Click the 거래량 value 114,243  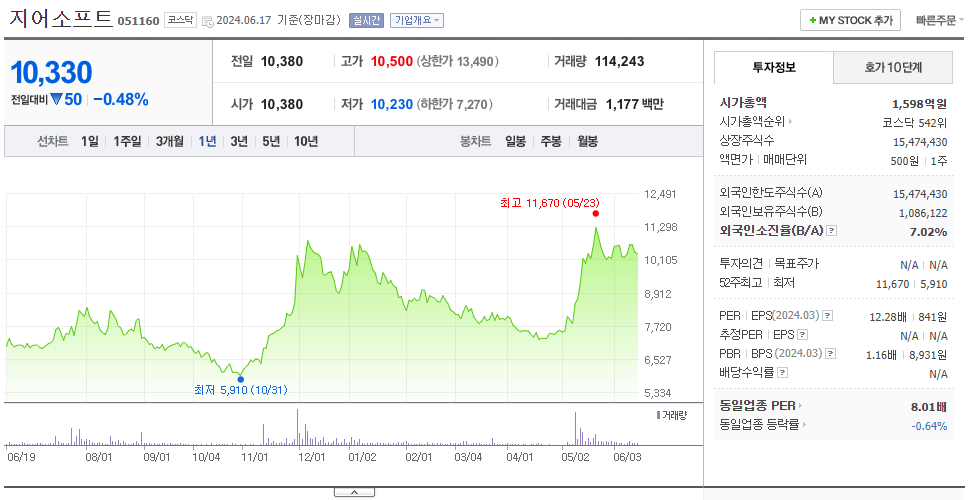click(x=619, y=62)
